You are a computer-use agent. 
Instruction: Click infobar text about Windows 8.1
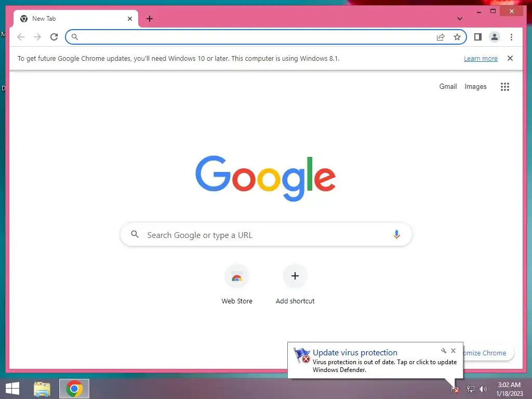tap(179, 58)
